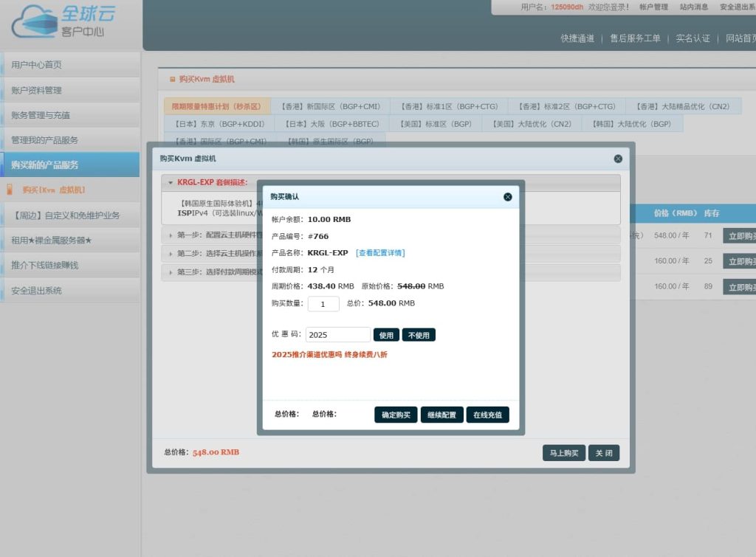Expand 第一步 配置云主机硬件 step
This screenshot has height=557, width=756.
tap(214, 235)
